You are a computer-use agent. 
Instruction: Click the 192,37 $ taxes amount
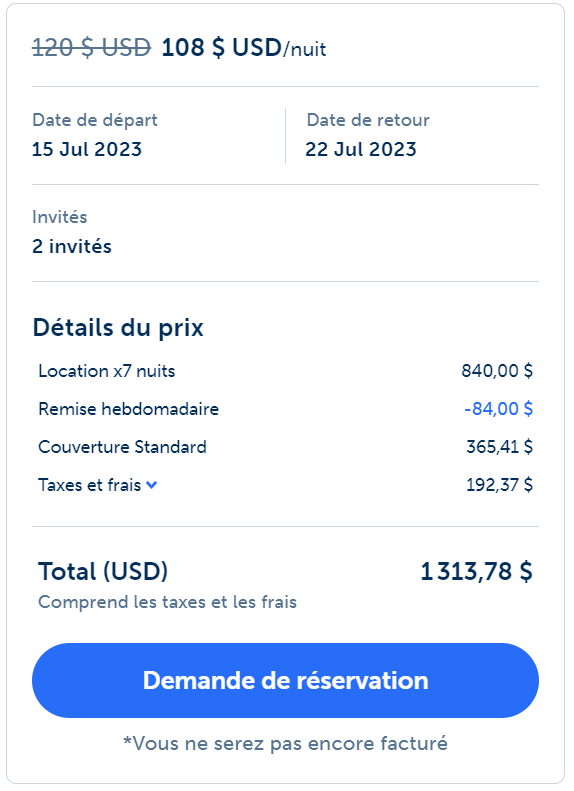(499, 485)
